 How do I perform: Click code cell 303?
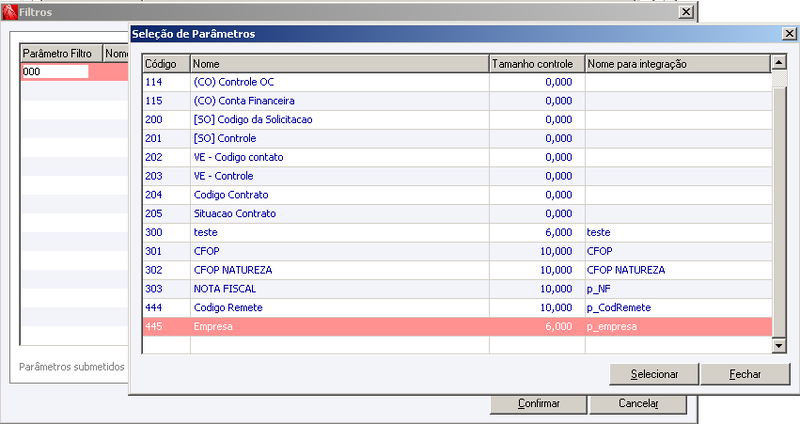coord(166,289)
